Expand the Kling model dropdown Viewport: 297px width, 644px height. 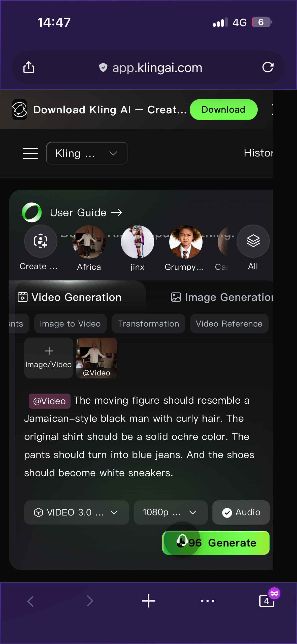pos(87,153)
